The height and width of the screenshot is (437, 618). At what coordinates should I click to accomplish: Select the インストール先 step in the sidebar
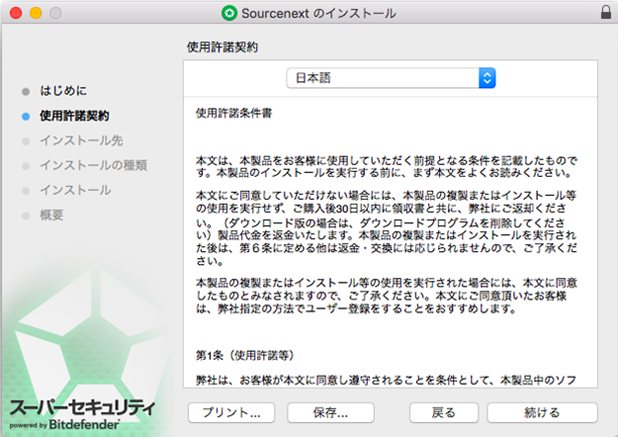coord(81,141)
